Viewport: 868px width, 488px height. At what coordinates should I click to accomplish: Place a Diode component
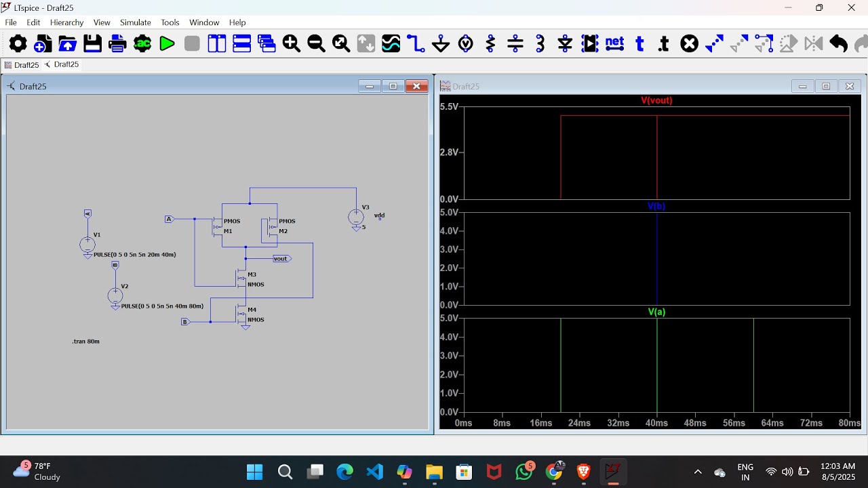[x=565, y=44]
